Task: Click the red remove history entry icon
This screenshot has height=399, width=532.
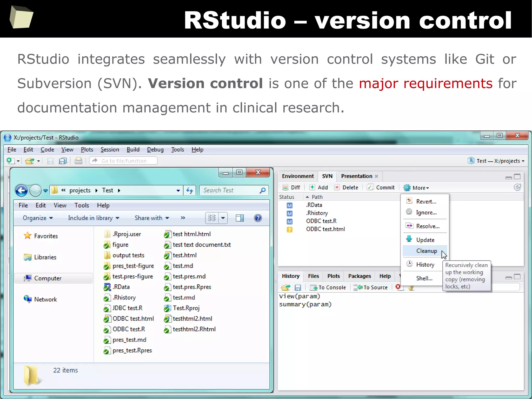Action: tap(398, 287)
